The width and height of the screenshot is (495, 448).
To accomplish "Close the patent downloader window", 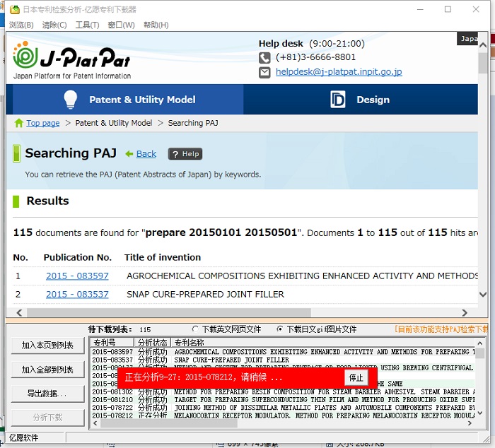I will click(476, 9).
